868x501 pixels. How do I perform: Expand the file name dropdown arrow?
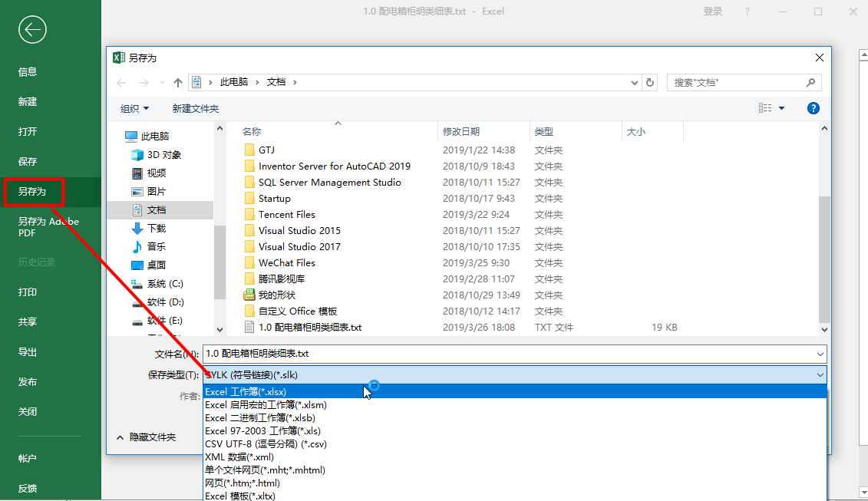(x=820, y=354)
